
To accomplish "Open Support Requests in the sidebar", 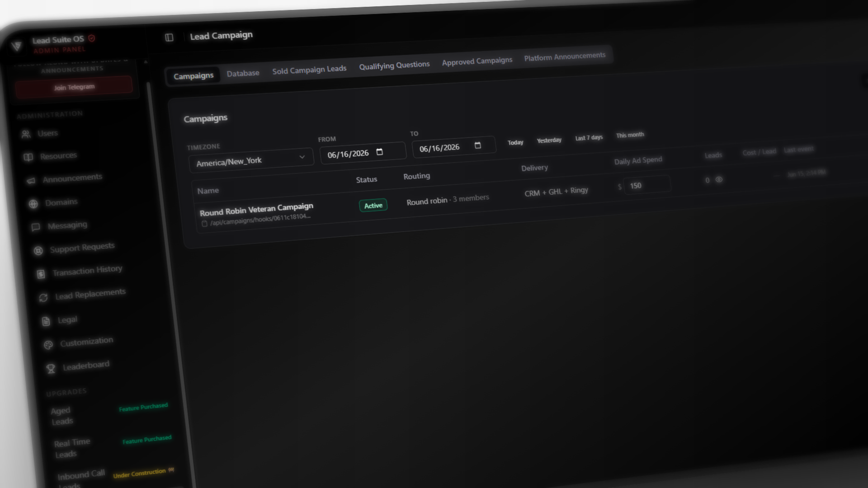I will click(82, 247).
